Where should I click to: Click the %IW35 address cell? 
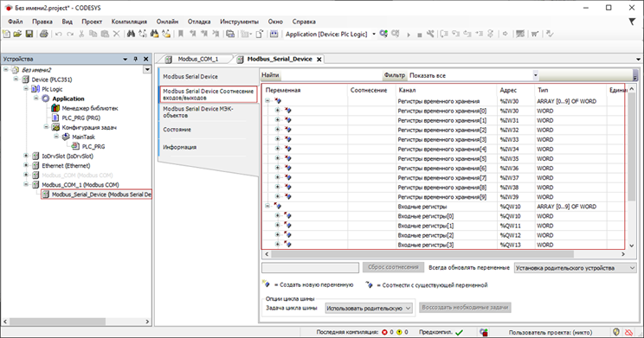[x=516, y=159]
